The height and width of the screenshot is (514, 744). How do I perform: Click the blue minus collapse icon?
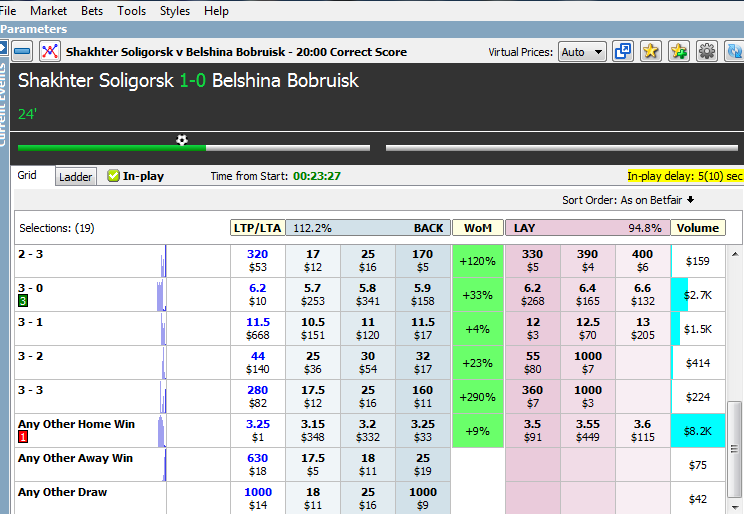22,51
